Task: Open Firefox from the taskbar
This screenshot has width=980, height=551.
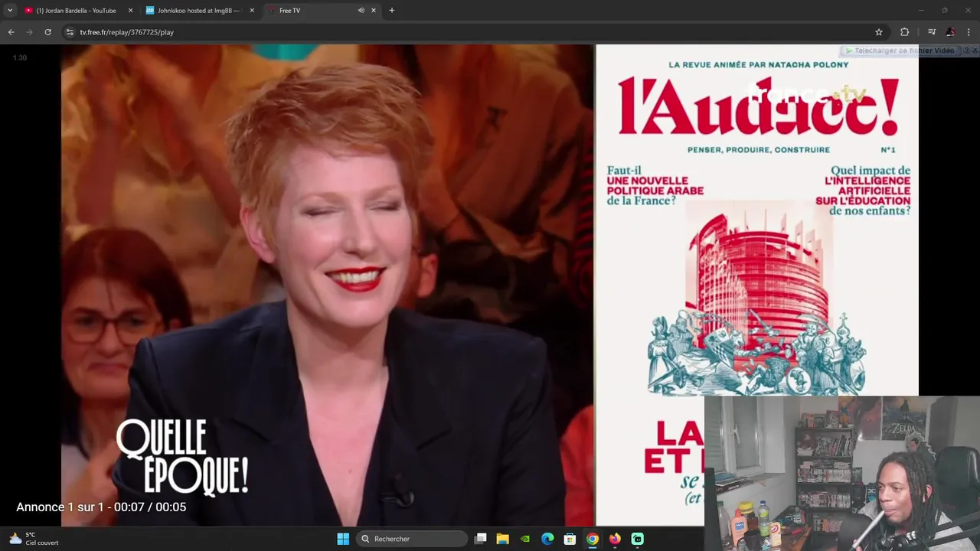Action: pyautogui.click(x=615, y=539)
